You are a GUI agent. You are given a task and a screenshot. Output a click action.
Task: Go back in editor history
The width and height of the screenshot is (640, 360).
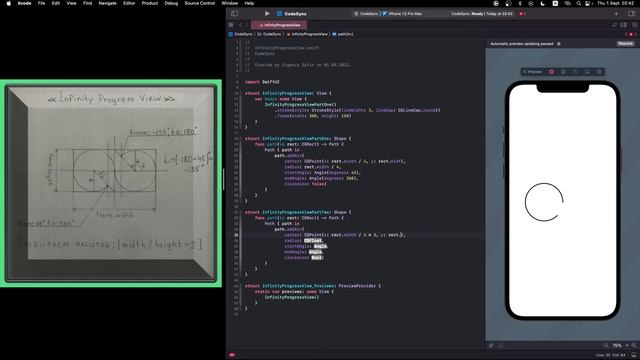(241, 25)
